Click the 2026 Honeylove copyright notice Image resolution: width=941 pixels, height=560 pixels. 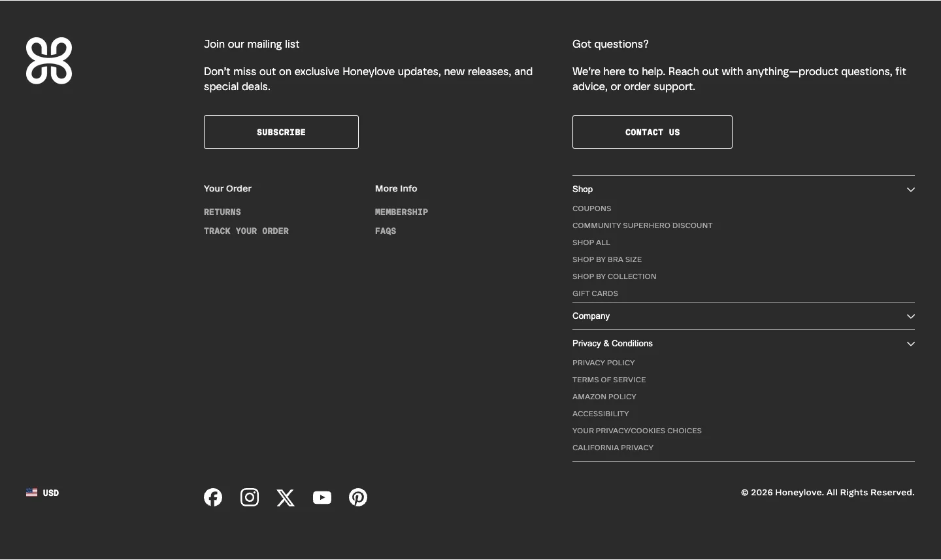828,492
